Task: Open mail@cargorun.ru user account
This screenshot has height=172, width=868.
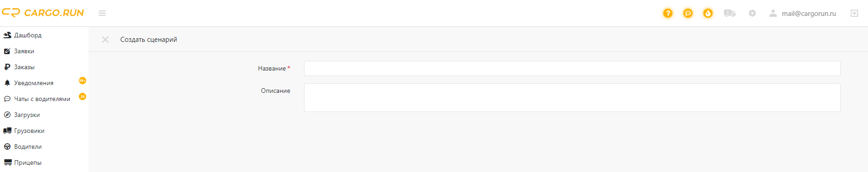Action: [x=802, y=13]
